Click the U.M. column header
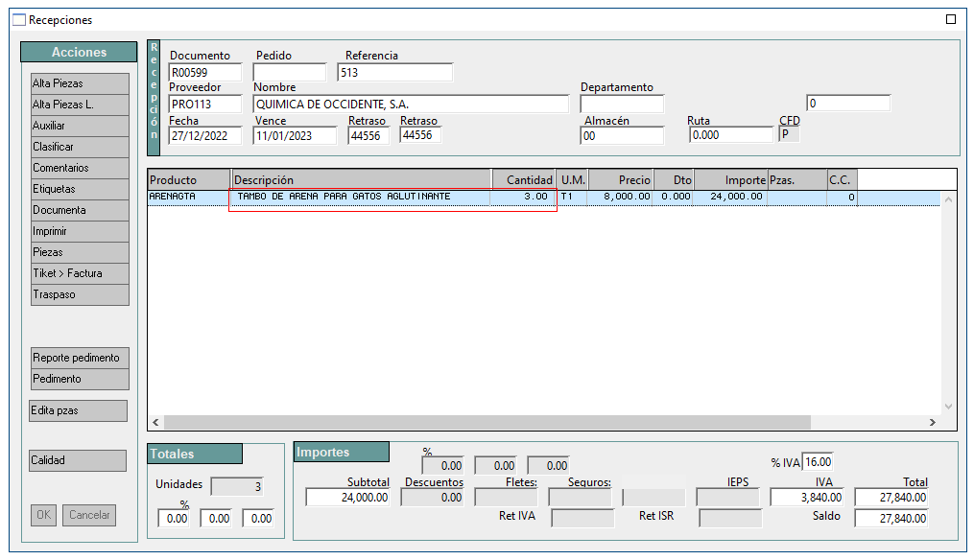The height and width of the screenshot is (560, 974). click(573, 180)
